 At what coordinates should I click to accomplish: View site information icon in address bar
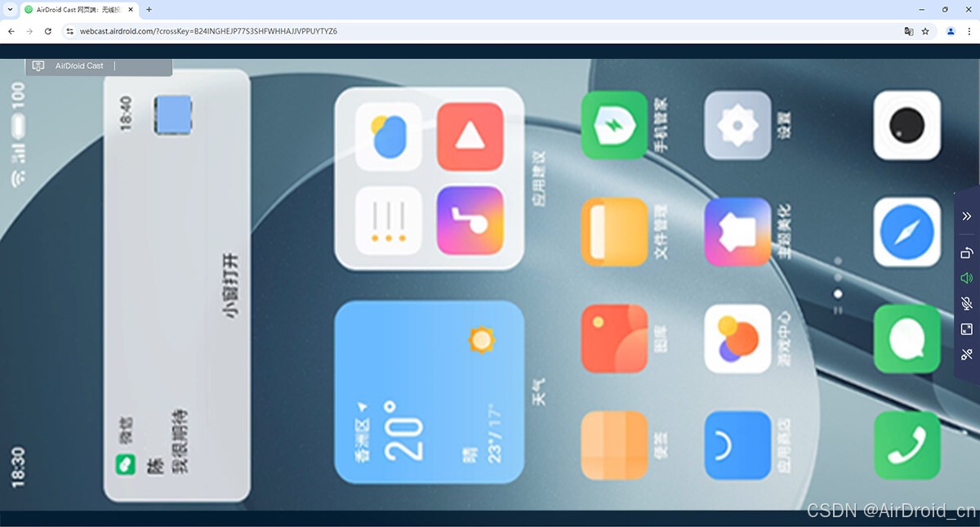pyautogui.click(x=70, y=31)
